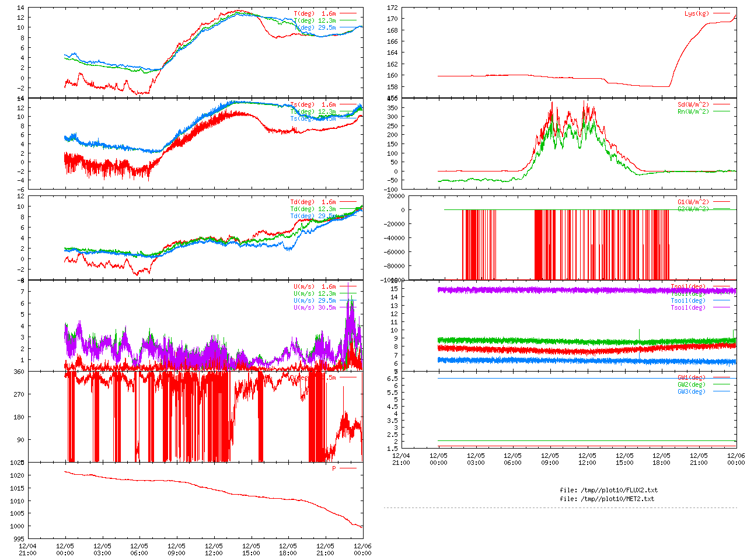Click the 'Td(deg) 12.3m' legend label
The height and width of the screenshot is (560, 747).
click(x=313, y=209)
